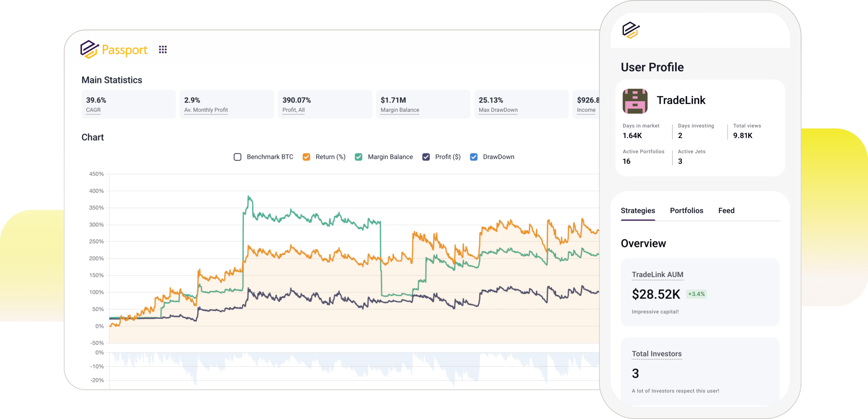Viewport: 868px width, 419px height.
Task: Toggle the Margin Balance checkbox
Action: click(358, 157)
